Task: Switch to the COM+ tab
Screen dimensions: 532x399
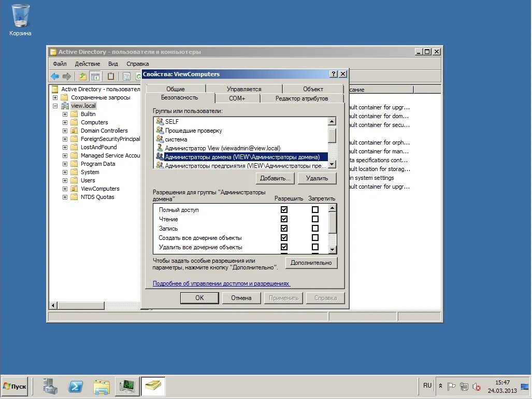Action: click(237, 98)
